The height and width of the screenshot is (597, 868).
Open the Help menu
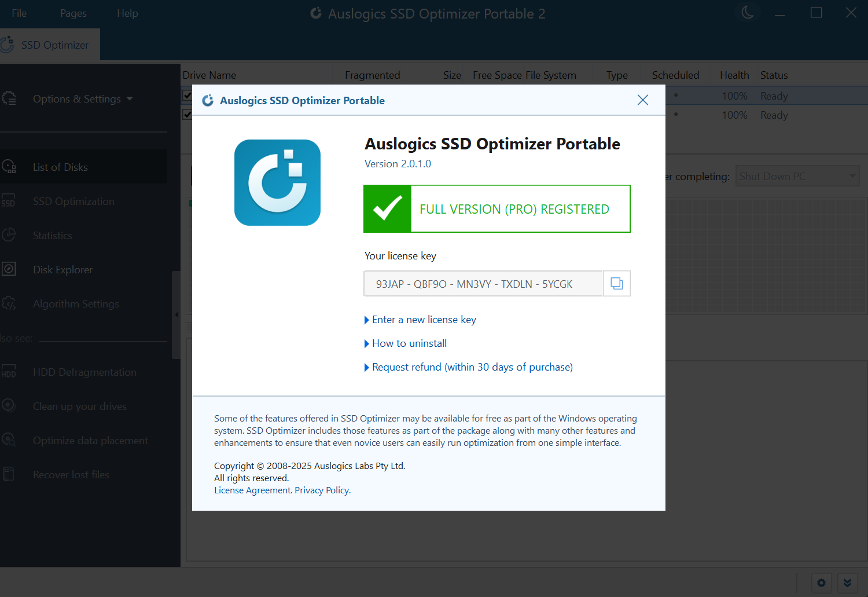[127, 13]
